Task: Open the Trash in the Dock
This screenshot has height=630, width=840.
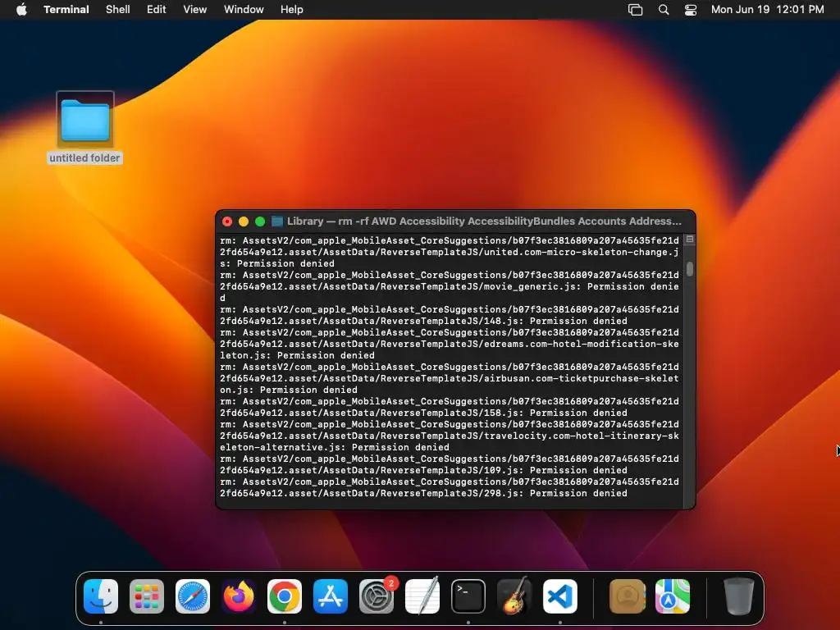Action: pyautogui.click(x=739, y=596)
